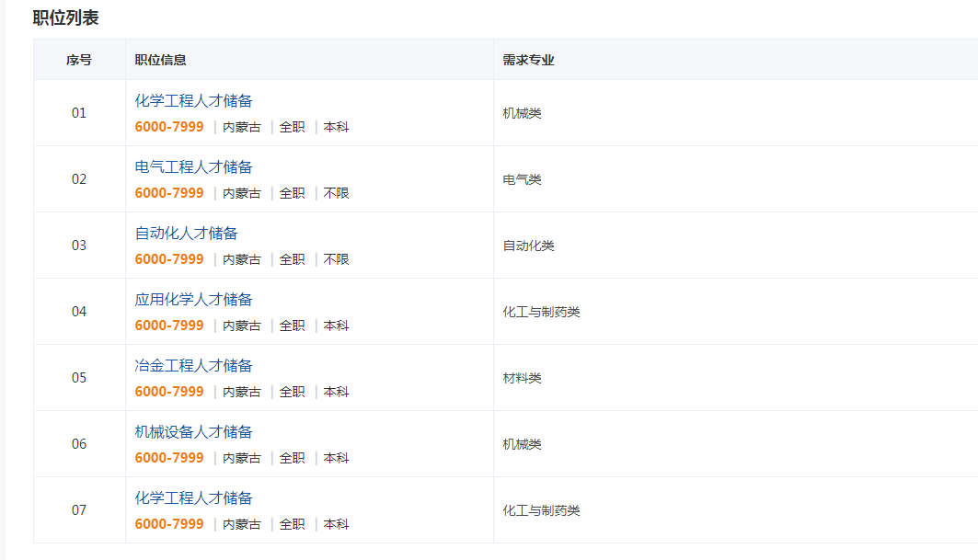Open the 电气工程人才储备 job posting
This screenshot has width=978, height=560.
click(x=193, y=167)
